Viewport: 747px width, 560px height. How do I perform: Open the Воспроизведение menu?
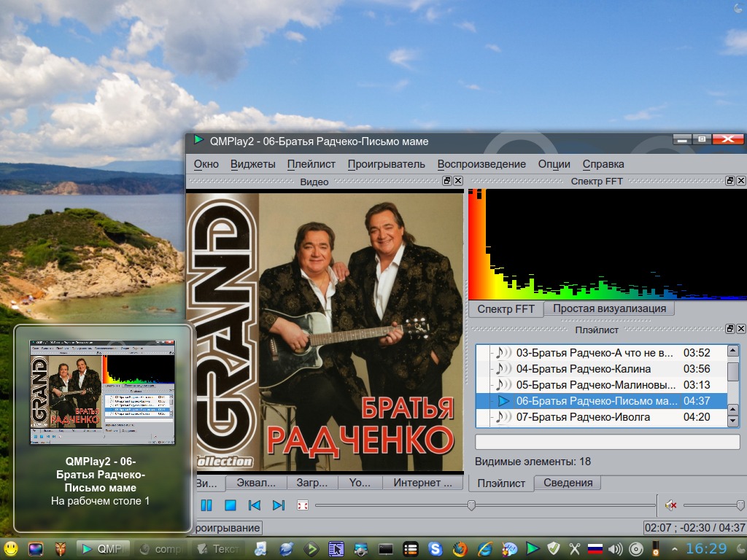pyautogui.click(x=481, y=164)
